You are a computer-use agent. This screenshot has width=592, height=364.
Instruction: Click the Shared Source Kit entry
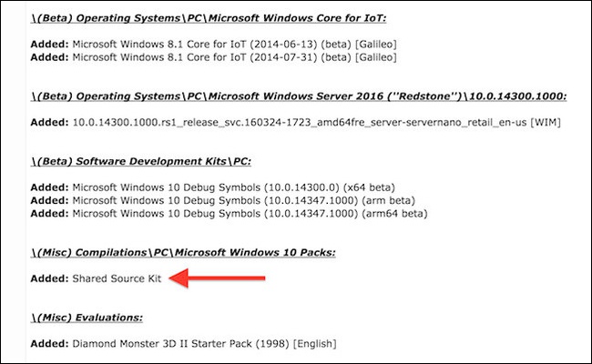(x=117, y=278)
